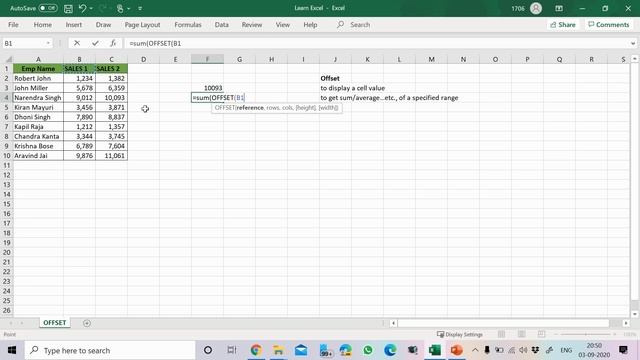Open Cortana circle icon
Viewport: 640px width, 360px height.
208,350
